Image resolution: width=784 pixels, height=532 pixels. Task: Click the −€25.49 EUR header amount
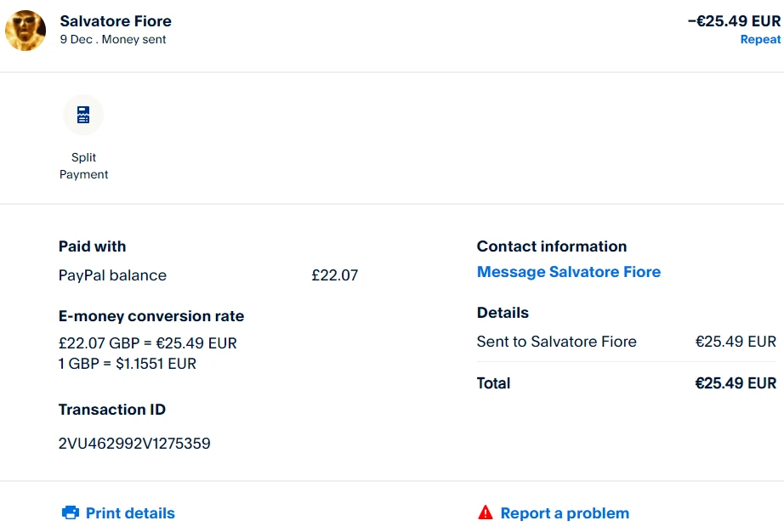pyautogui.click(x=734, y=20)
